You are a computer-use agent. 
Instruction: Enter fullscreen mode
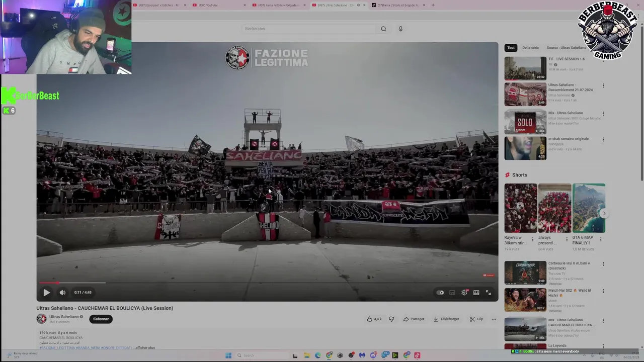488,293
